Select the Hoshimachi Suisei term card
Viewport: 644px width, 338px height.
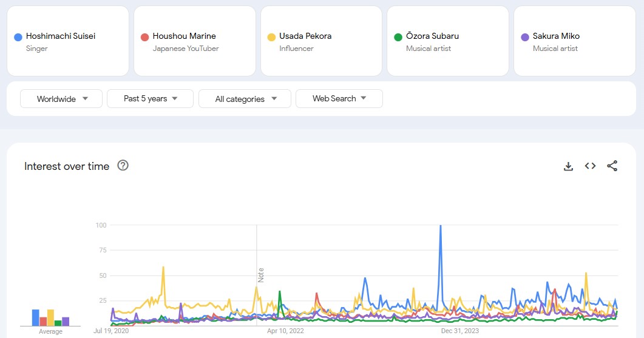click(68, 41)
